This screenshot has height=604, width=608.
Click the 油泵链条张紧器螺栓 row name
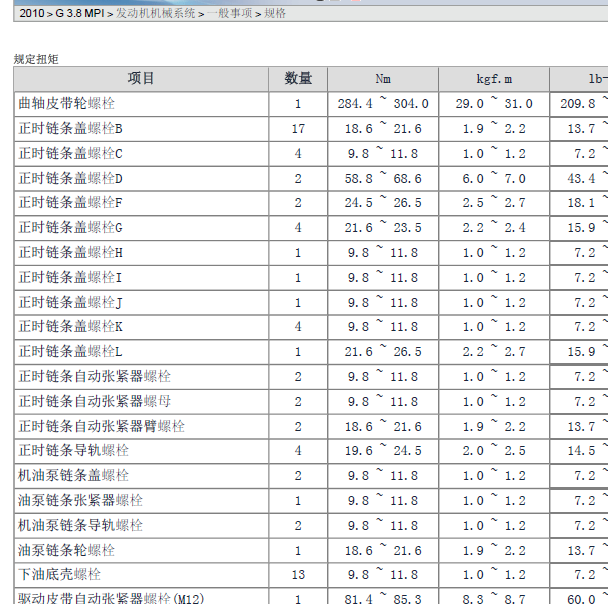pyautogui.click(x=80, y=500)
